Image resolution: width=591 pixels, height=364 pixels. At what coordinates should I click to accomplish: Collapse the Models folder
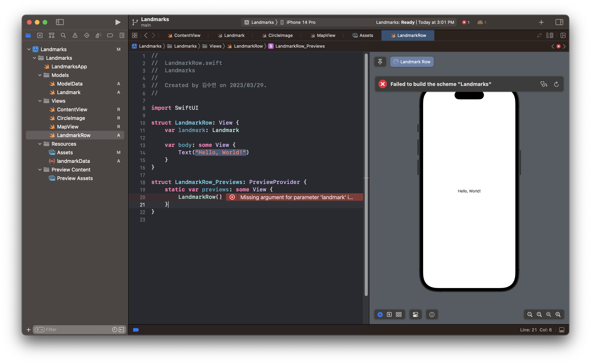tap(40, 75)
